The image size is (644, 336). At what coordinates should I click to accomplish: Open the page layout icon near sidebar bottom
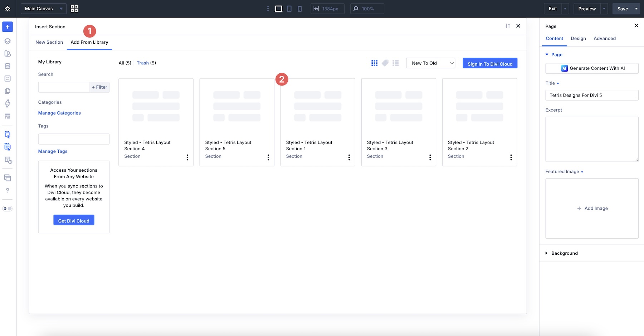click(8, 178)
